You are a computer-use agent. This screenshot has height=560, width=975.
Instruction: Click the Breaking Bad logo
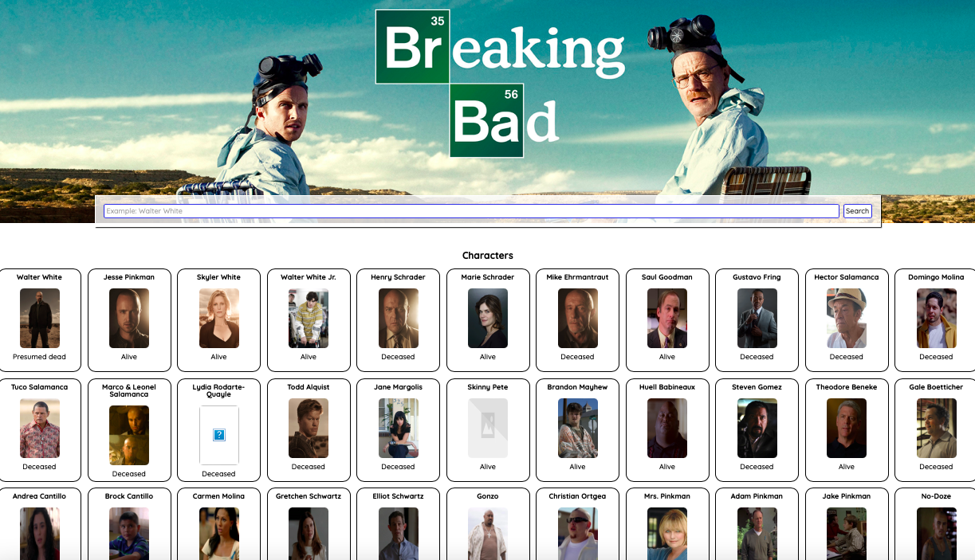501,84
